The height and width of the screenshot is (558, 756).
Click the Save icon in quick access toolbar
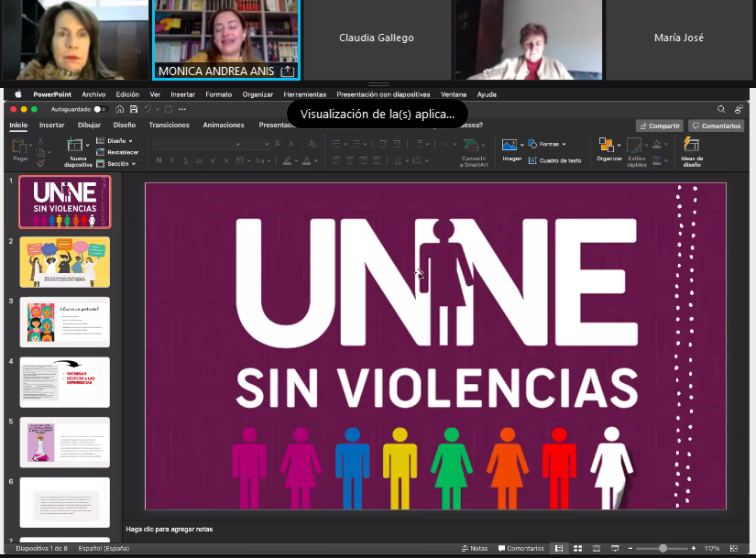134,109
